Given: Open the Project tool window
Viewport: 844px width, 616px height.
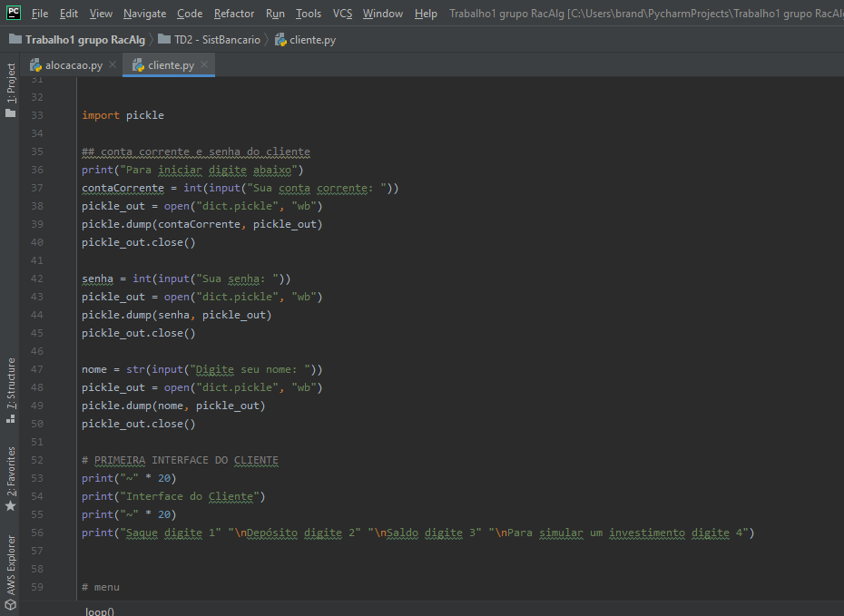Looking at the screenshot, I should click(11, 90).
